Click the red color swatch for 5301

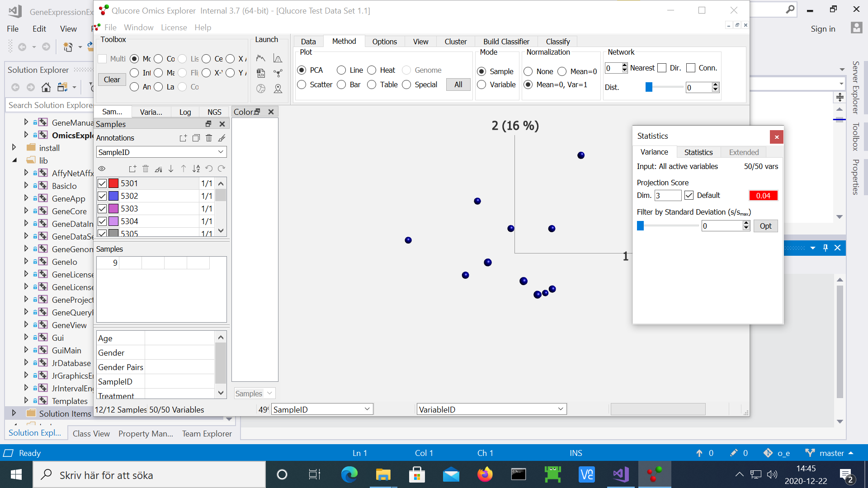(x=113, y=183)
